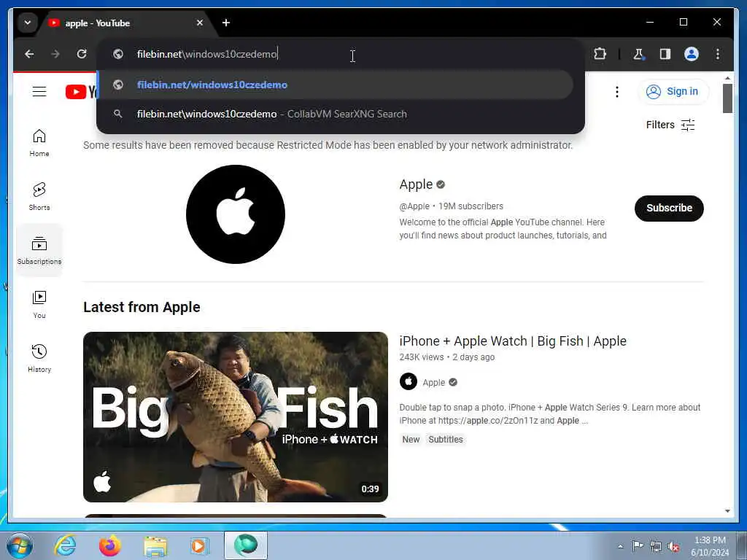The width and height of the screenshot is (747, 560).
Task: Click the browser forward arrow
Action: pos(55,54)
